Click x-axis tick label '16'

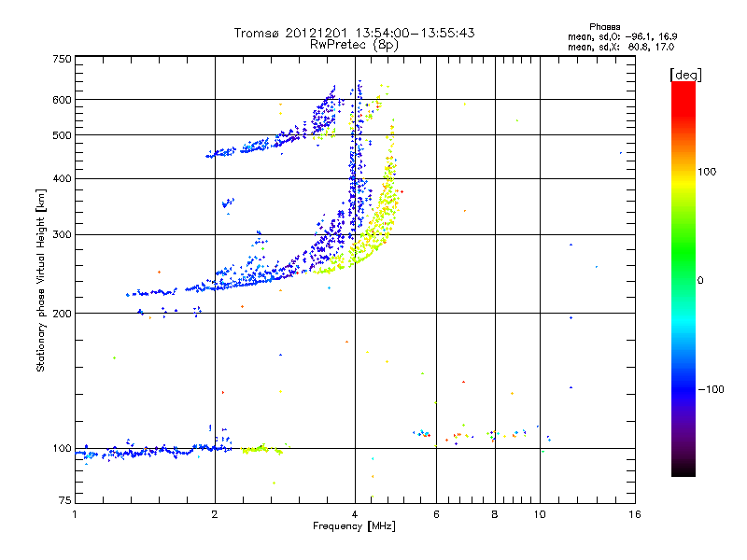(635, 514)
